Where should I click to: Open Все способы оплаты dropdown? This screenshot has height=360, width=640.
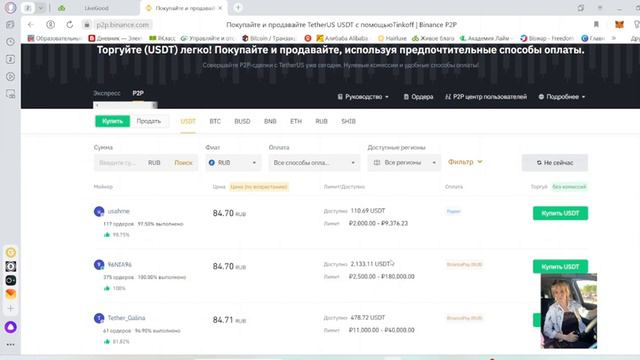pyautogui.click(x=314, y=162)
